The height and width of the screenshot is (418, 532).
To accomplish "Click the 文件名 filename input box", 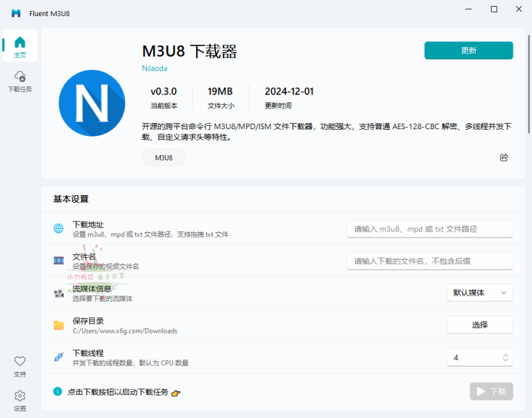I will pos(429,260).
